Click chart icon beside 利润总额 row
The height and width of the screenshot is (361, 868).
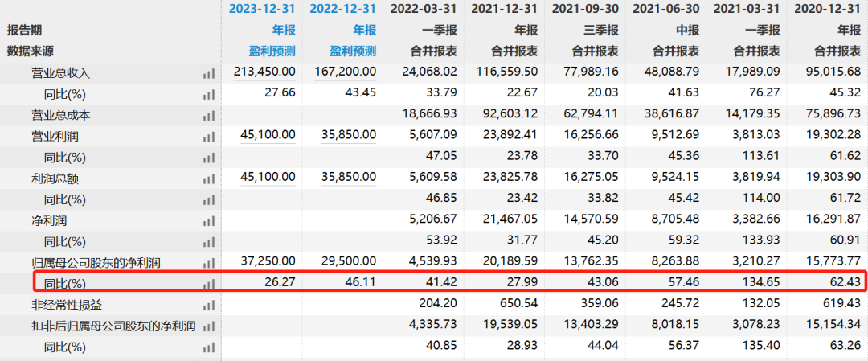pyautogui.click(x=209, y=178)
